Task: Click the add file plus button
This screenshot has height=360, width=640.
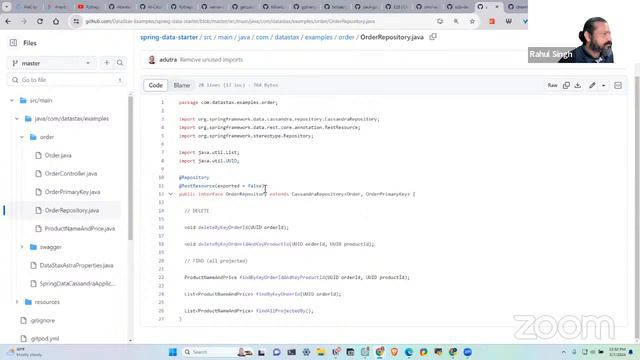Action: [x=107, y=63]
